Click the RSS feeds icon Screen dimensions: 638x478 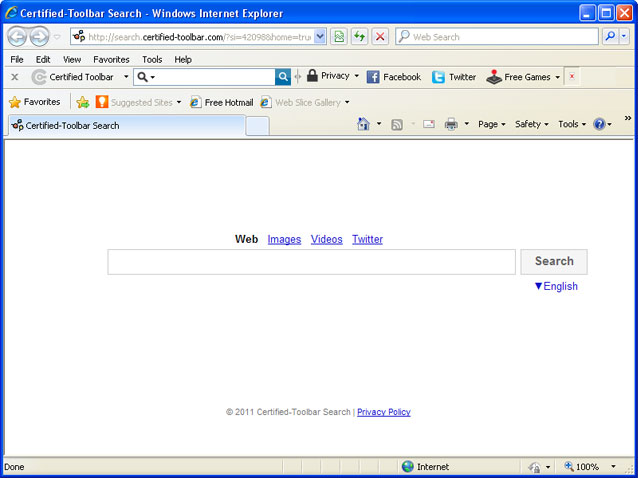coord(397,124)
